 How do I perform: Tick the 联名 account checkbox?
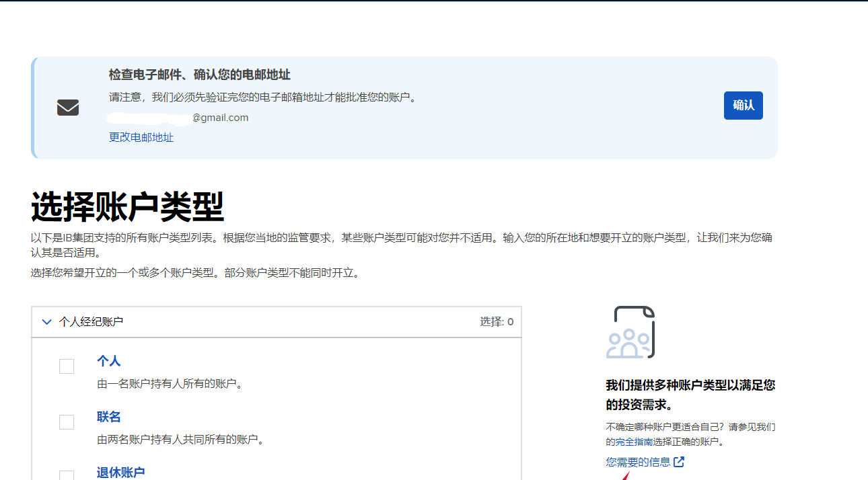pyautogui.click(x=67, y=422)
